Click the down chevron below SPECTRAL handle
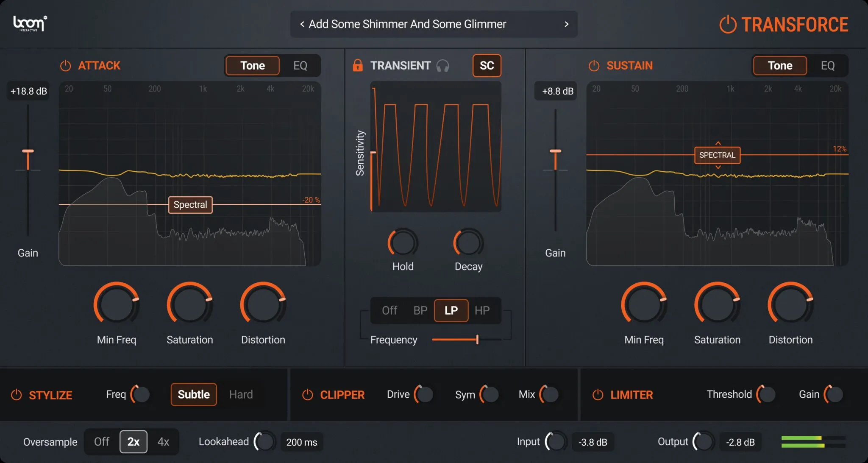This screenshot has width=868, height=463. click(718, 167)
